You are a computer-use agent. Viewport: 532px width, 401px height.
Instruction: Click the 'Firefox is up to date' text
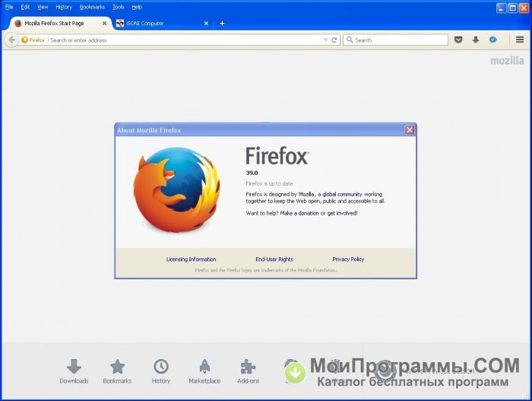pos(269,183)
